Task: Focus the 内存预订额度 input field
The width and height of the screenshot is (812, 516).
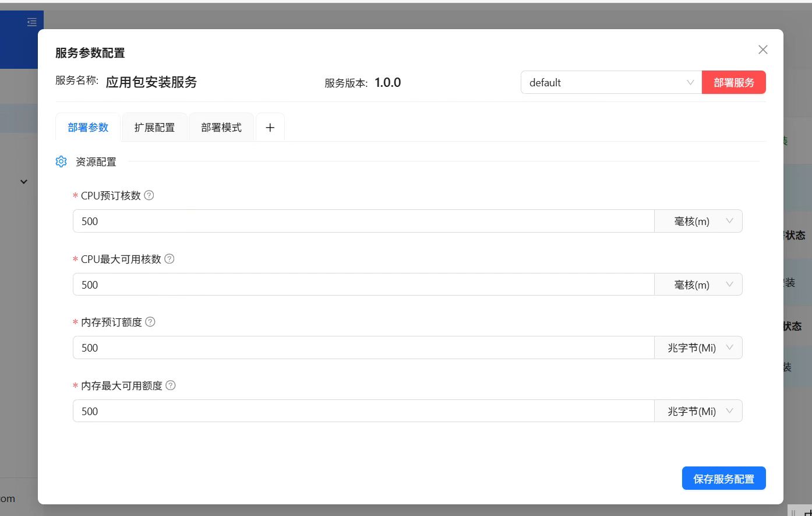Action: click(x=363, y=347)
